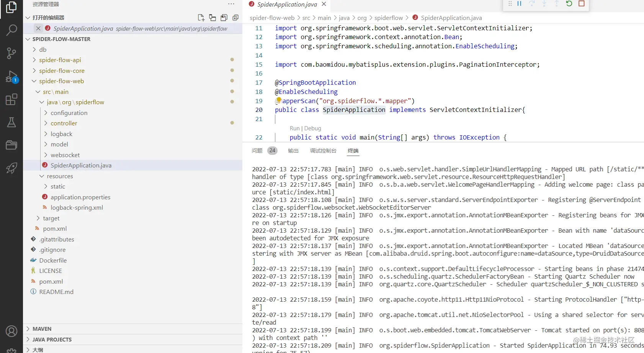The width and height of the screenshot is (644, 353).
Task: Click the editor layout toggle icon
Action: [x=212, y=18]
